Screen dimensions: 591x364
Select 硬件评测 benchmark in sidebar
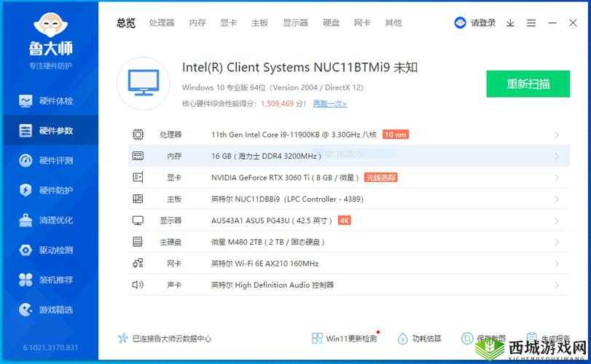[x=48, y=161]
